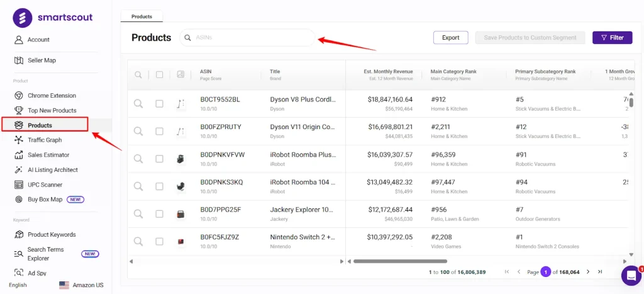Click the table's horizontal scrollbar thumb
644x294 pixels.
(399, 261)
